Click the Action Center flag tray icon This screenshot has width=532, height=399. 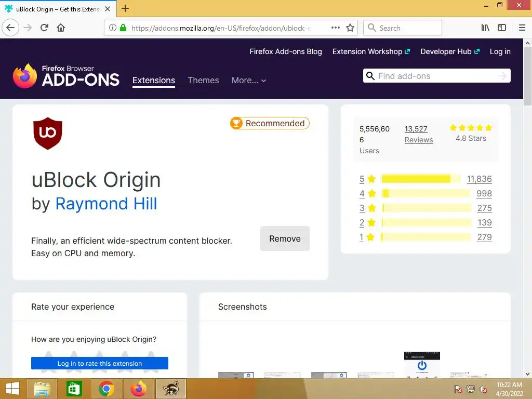click(458, 389)
